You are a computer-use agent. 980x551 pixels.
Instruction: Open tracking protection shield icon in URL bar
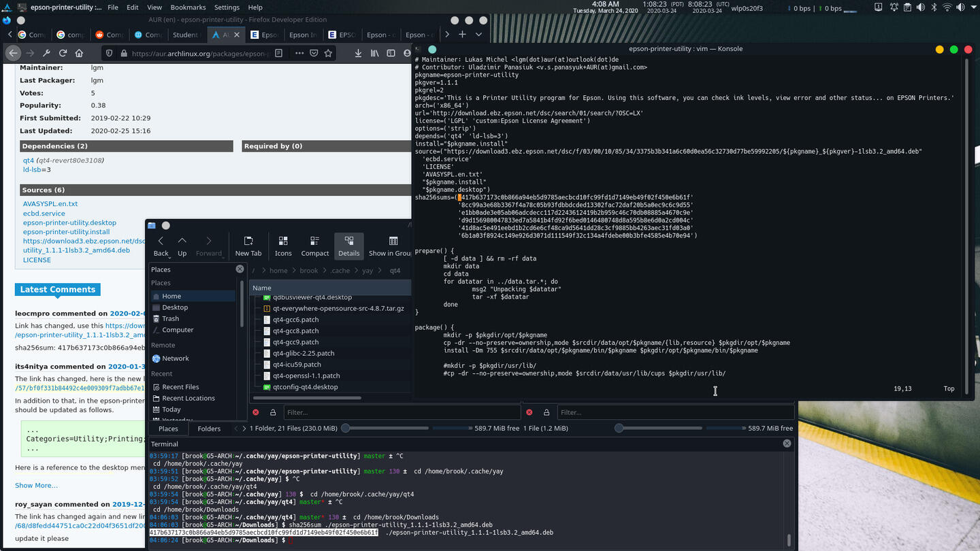click(109, 53)
